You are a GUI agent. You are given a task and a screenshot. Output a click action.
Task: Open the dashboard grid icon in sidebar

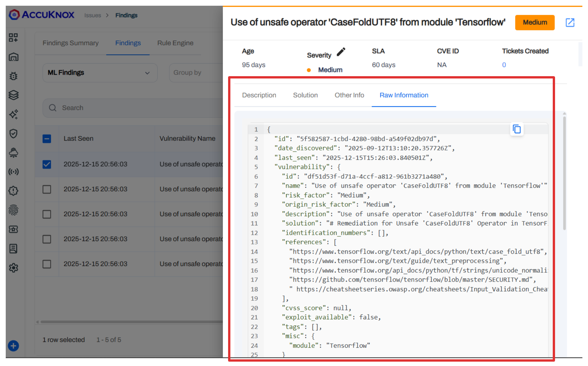[13, 38]
